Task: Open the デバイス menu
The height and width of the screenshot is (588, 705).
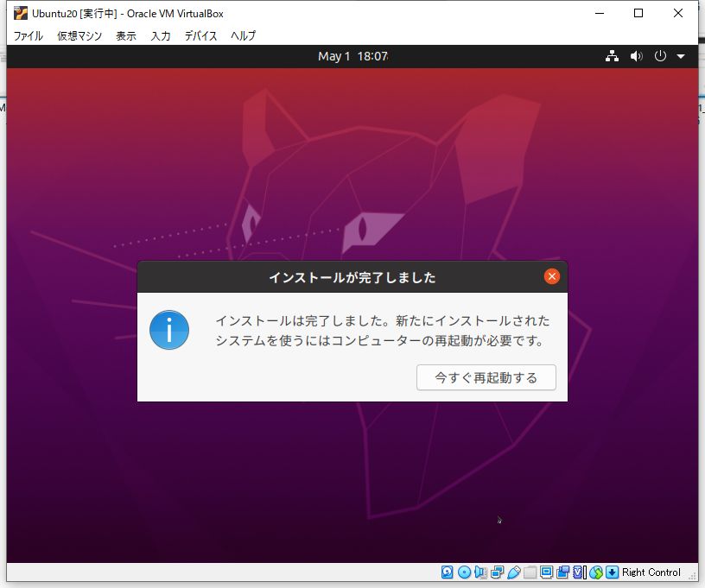Action: [200, 35]
